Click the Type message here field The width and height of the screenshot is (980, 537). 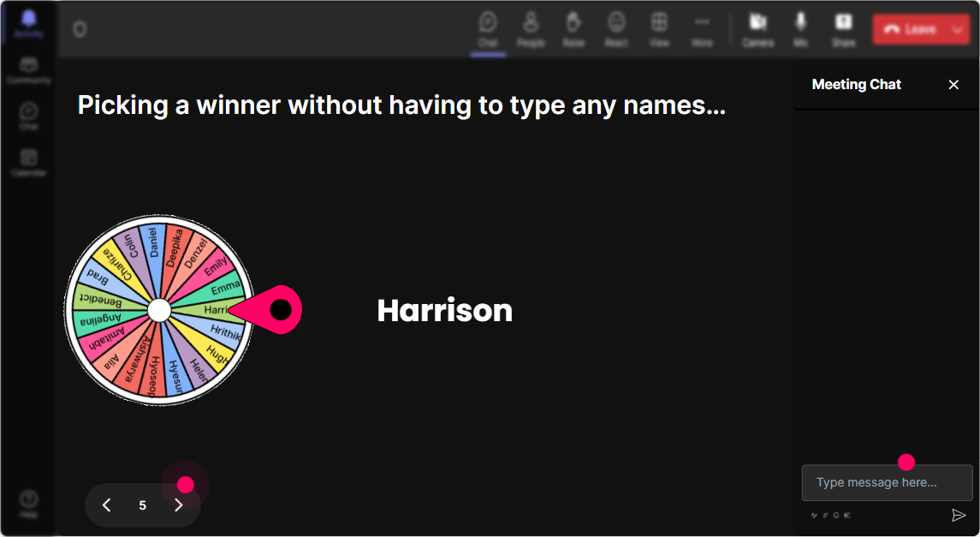887,482
